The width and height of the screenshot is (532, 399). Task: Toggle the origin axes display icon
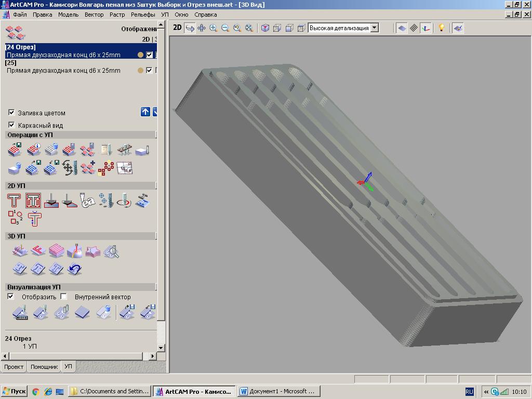click(x=426, y=28)
